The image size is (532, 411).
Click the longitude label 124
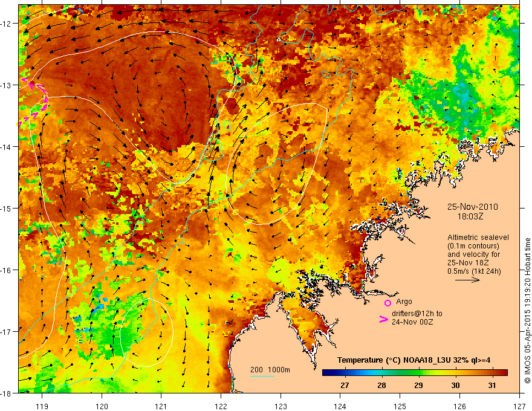[340, 406]
